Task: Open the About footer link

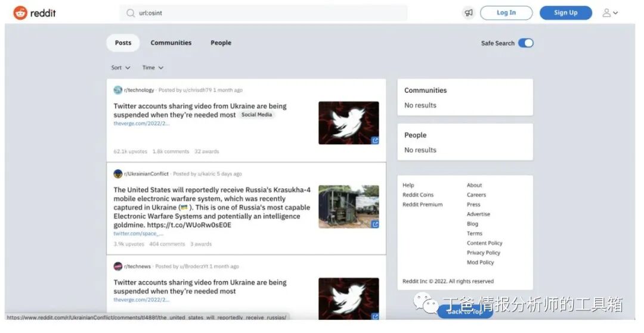Action: [475, 185]
